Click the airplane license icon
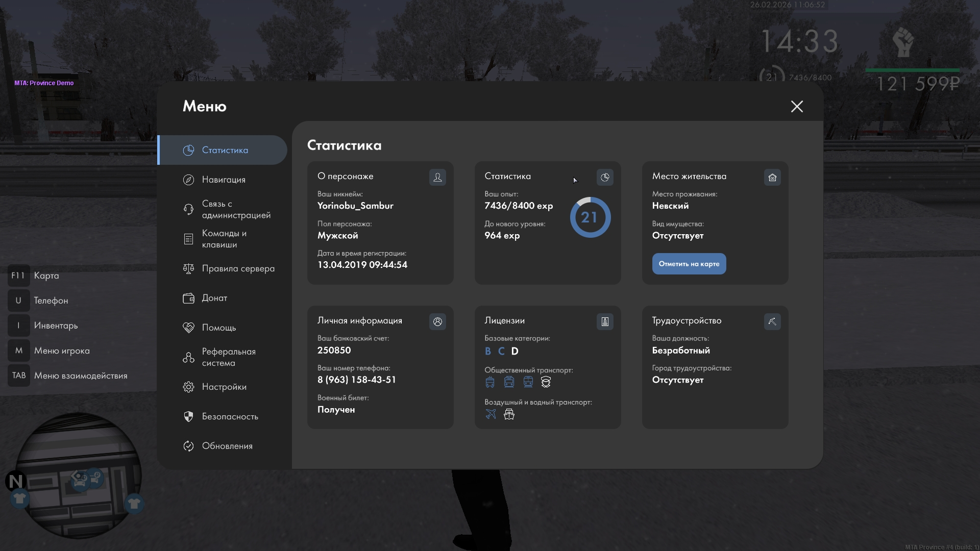Viewport: 980px width, 551px height. point(491,414)
